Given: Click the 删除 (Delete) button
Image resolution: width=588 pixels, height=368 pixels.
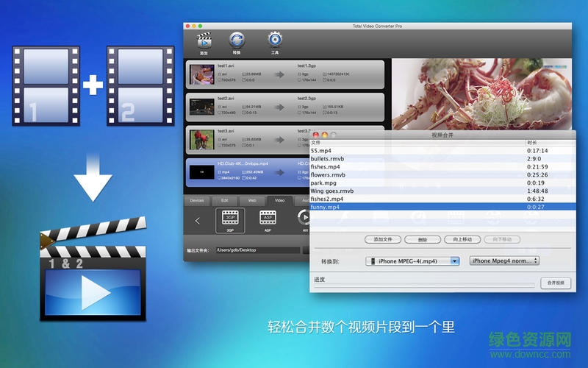Looking at the screenshot, I should (x=422, y=239).
